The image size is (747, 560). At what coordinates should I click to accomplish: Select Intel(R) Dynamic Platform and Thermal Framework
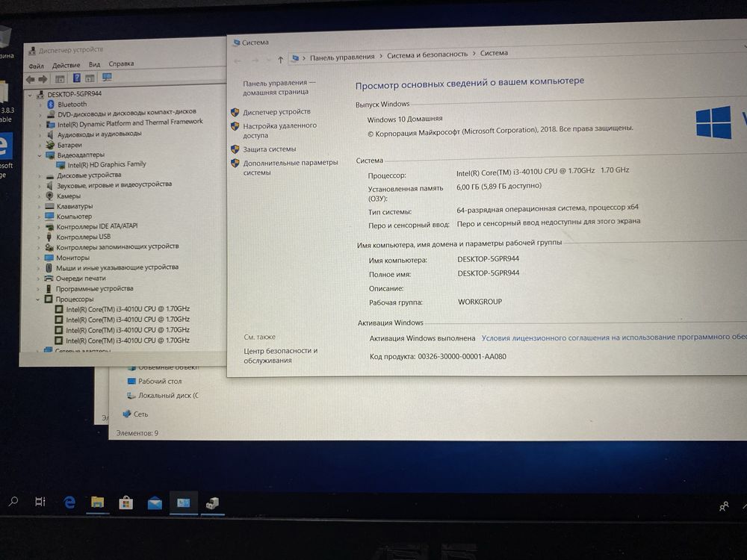coord(130,123)
